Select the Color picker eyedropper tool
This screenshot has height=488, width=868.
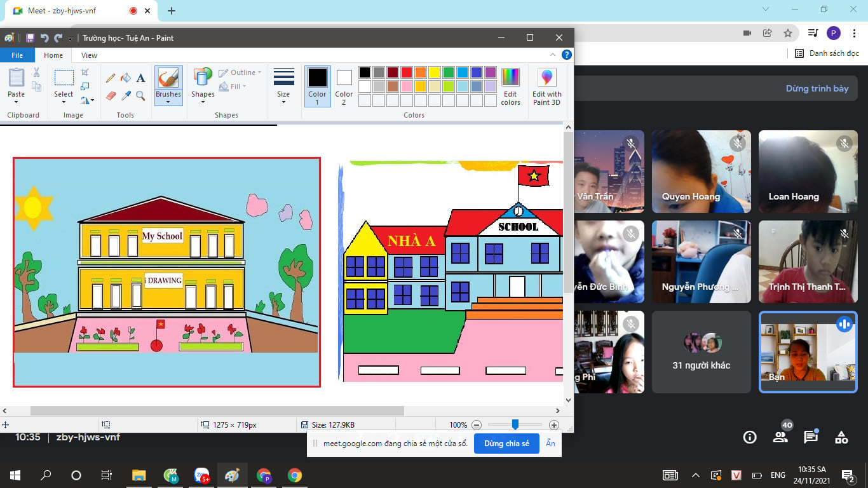(126, 96)
